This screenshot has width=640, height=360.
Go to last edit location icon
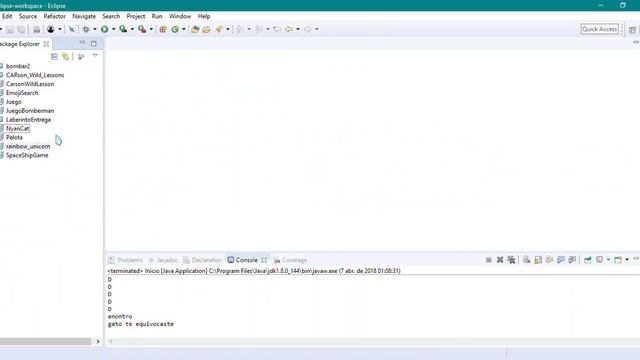click(277, 29)
